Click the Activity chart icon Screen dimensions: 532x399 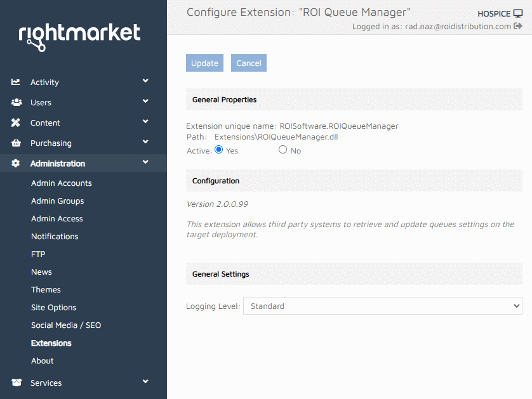click(x=16, y=82)
